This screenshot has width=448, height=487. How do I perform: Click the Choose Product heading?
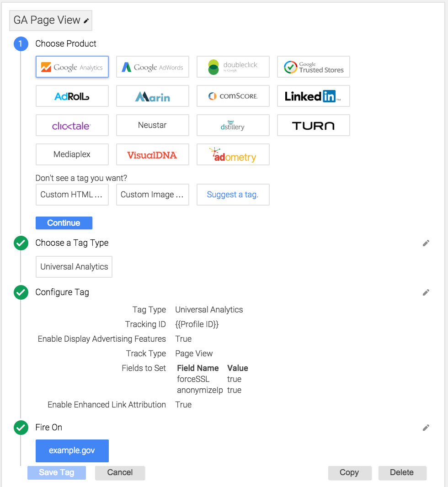(x=66, y=43)
